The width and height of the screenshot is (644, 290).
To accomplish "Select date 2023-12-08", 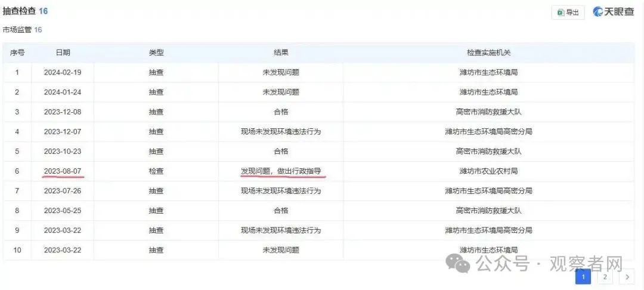I will tap(63, 112).
